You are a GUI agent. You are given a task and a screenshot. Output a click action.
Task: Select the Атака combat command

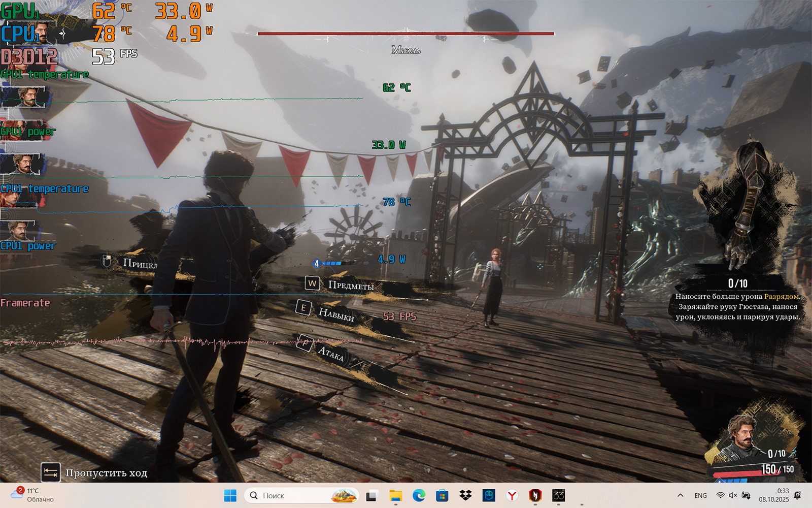pos(330,352)
